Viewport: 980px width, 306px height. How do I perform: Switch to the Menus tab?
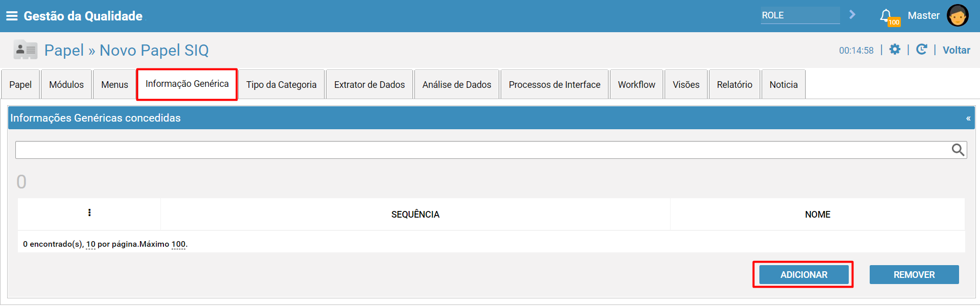pos(114,84)
